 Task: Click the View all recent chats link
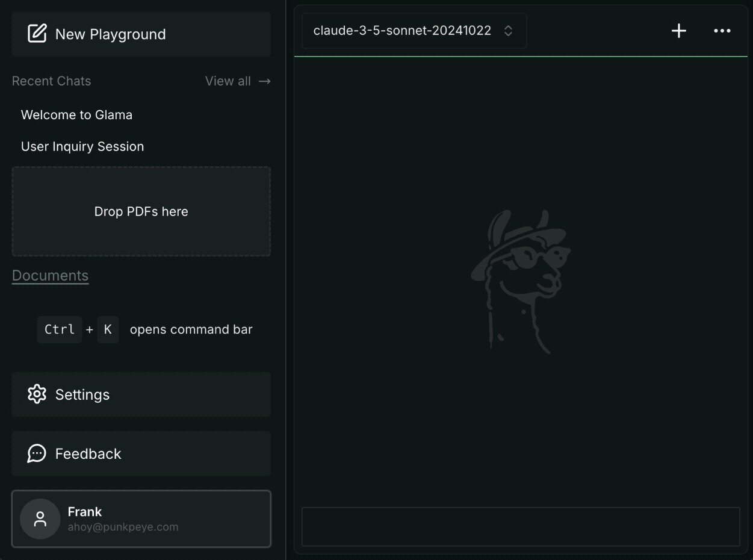(228, 81)
